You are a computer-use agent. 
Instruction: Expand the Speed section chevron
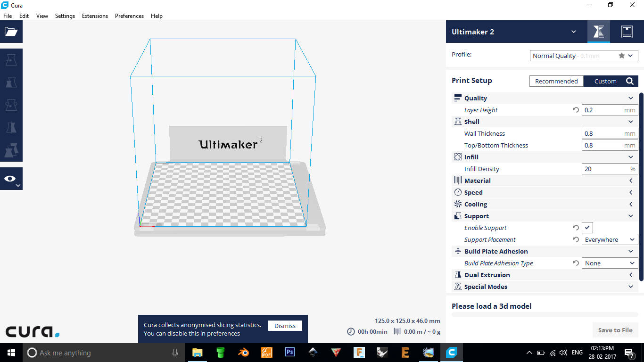[631, 192]
